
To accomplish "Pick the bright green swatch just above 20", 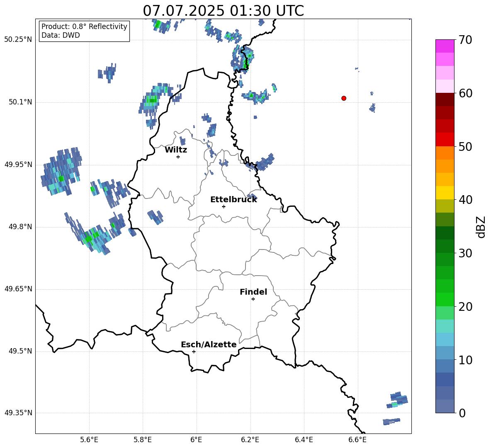I will point(445,299).
